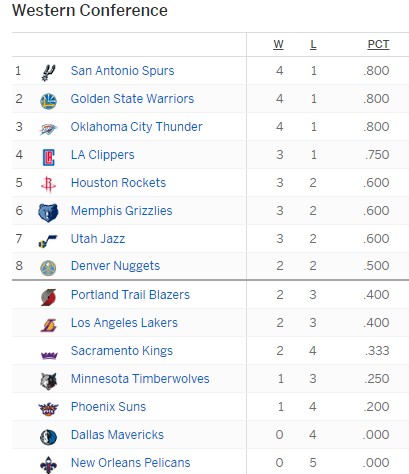Click the Western Conference heading
Image resolution: width=409 pixels, height=474 pixels.
tap(90, 10)
